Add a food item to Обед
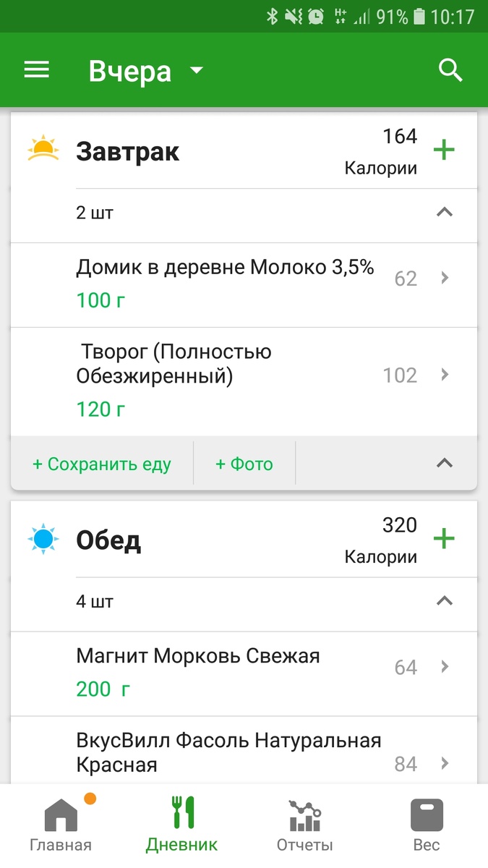The image size is (488, 868). click(x=444, y=538)
